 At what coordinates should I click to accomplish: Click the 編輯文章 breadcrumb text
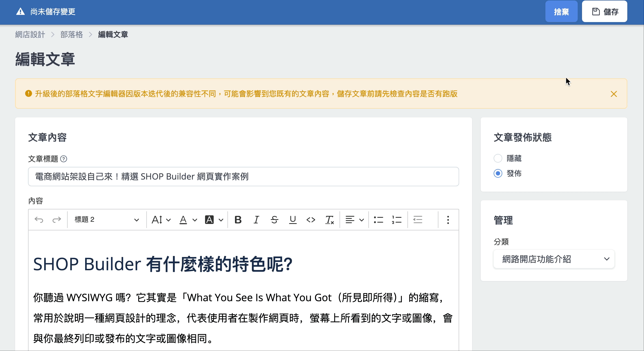[113, 34]
